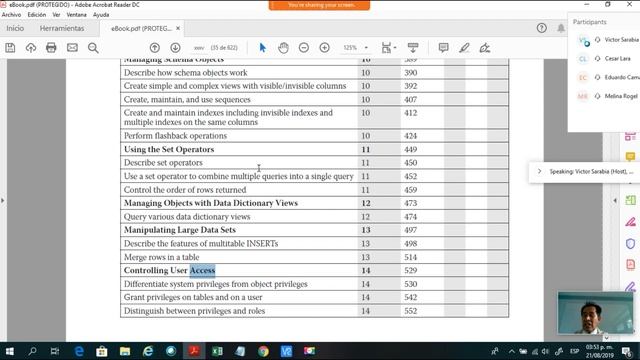Open File Explorer from taskbar

(x=125, y=351)
